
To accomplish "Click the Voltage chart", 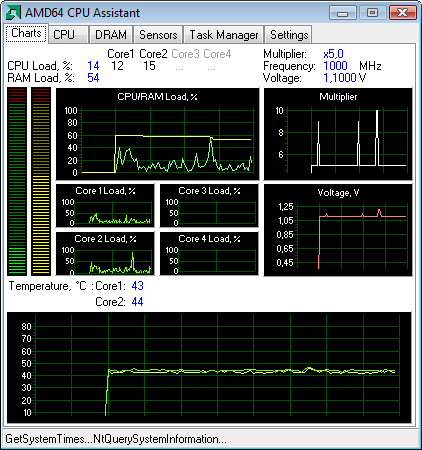I will point(338,230).
